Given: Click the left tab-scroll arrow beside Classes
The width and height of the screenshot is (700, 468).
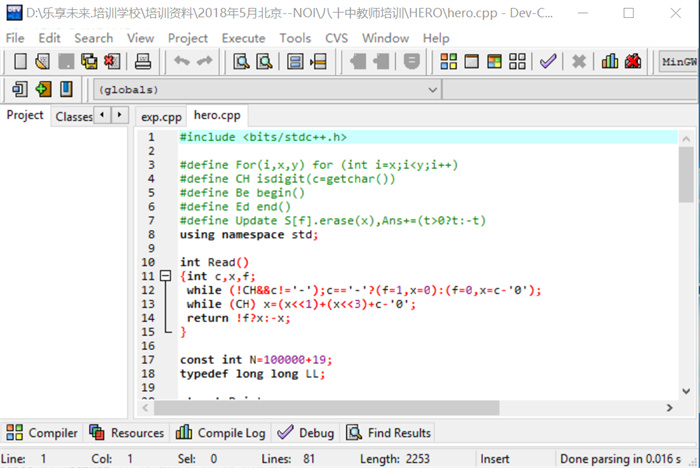Looking at the screenshot, I should pyautogui.click(x=102, y=115).
